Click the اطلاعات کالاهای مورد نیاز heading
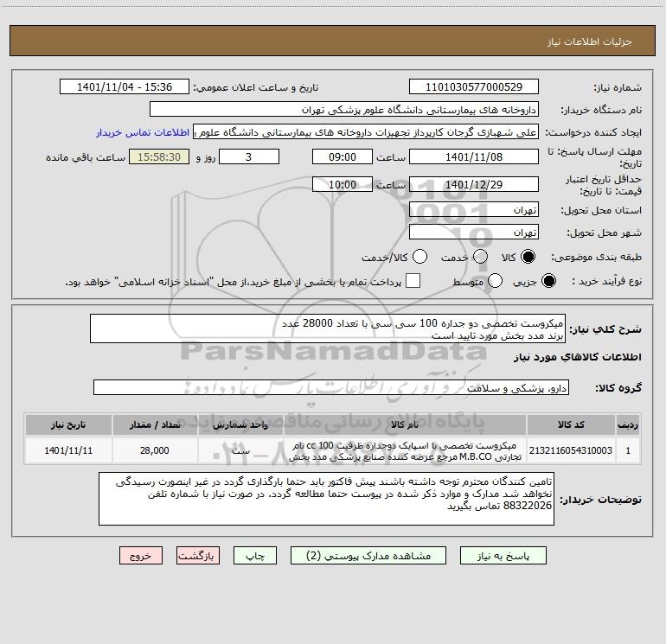The height and width of the screenshot is (644, 666). (578, 357)
